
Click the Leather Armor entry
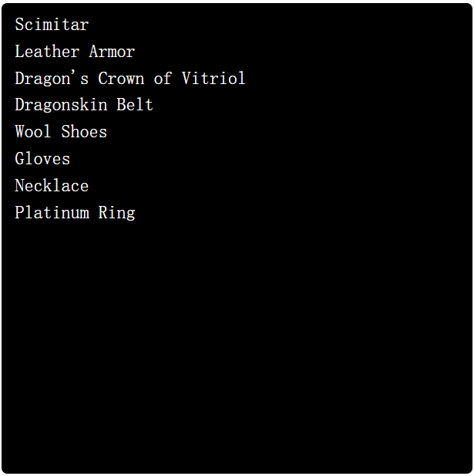click(75, 51)
